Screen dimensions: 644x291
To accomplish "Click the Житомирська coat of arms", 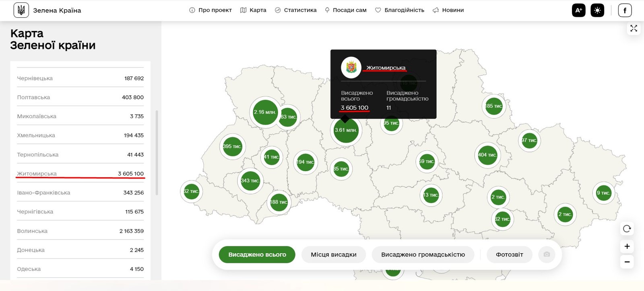I will coord(351,68).
